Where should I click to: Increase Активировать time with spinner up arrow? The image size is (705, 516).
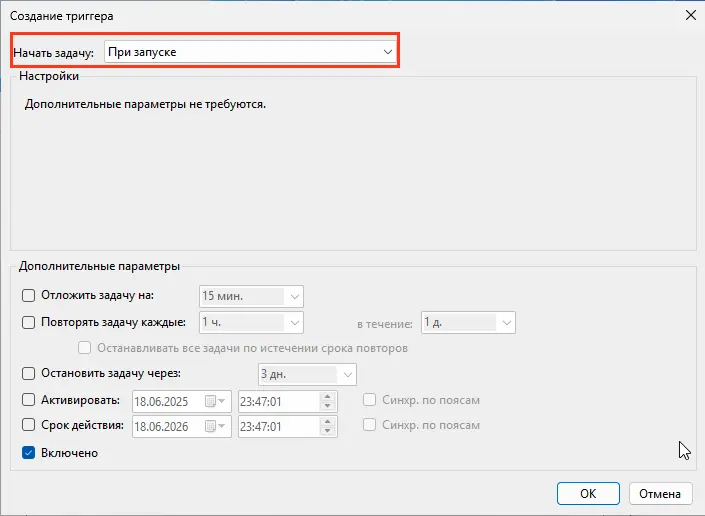pyautogui.click(x=328, y=396)
